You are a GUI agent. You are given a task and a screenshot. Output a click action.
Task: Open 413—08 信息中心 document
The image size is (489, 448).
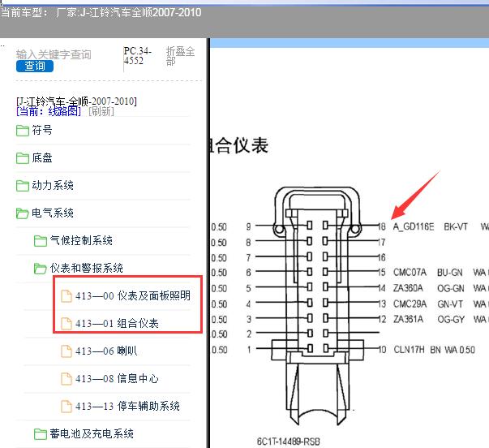point(117,378)
